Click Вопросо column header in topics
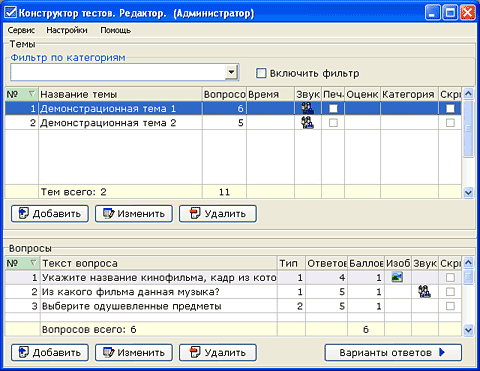Viewport: 480px width, 371px height. pos(224,94)
